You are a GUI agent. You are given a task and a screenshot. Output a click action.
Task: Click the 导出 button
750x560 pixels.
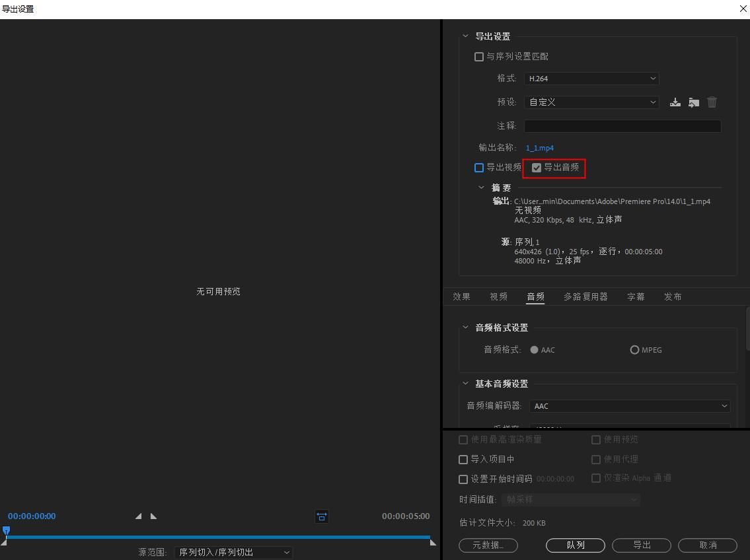642,545
